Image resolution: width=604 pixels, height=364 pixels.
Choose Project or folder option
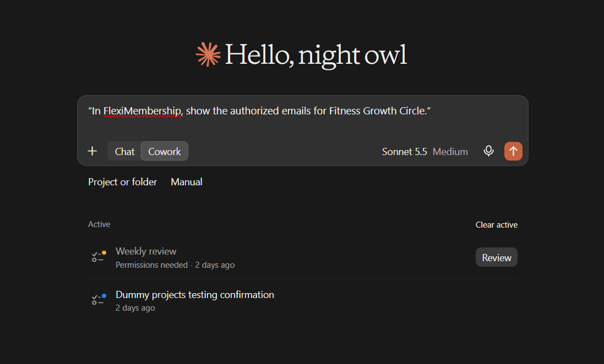(x=122, y=181)
